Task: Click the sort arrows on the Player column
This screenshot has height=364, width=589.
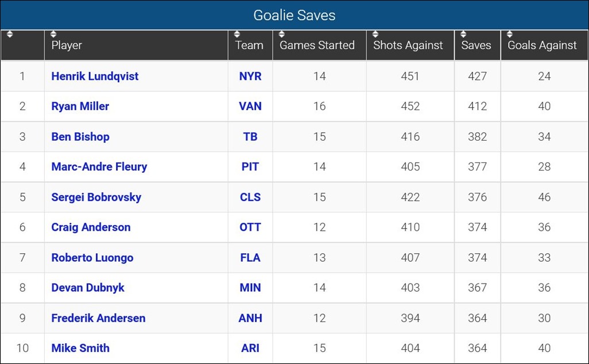Action: [53, 34]
